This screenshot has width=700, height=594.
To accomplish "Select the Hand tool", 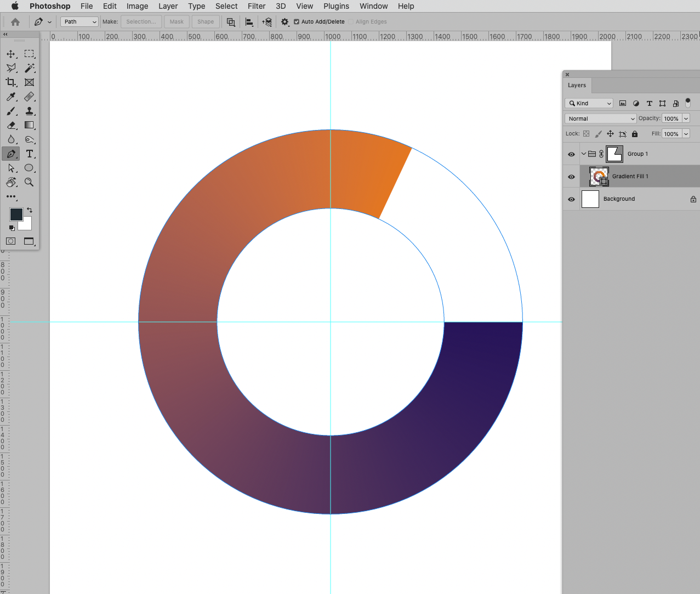I will click(x=12, y=182).
